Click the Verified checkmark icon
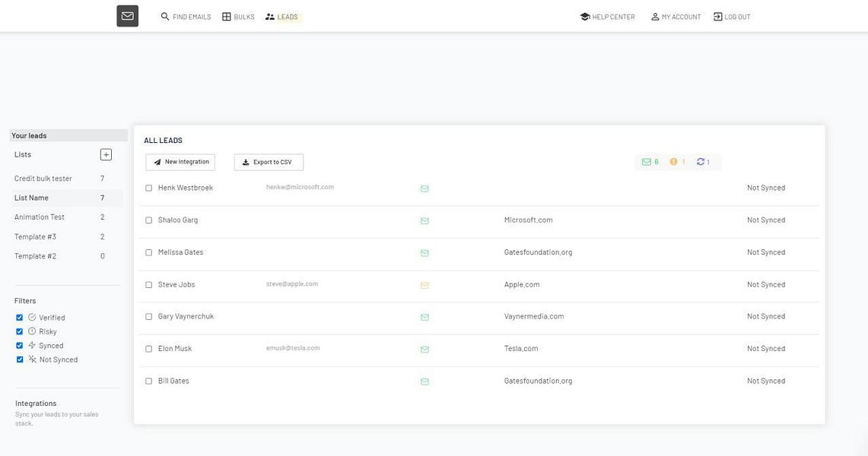Viewport: 868px width, 456px height. tap(32, 317)
